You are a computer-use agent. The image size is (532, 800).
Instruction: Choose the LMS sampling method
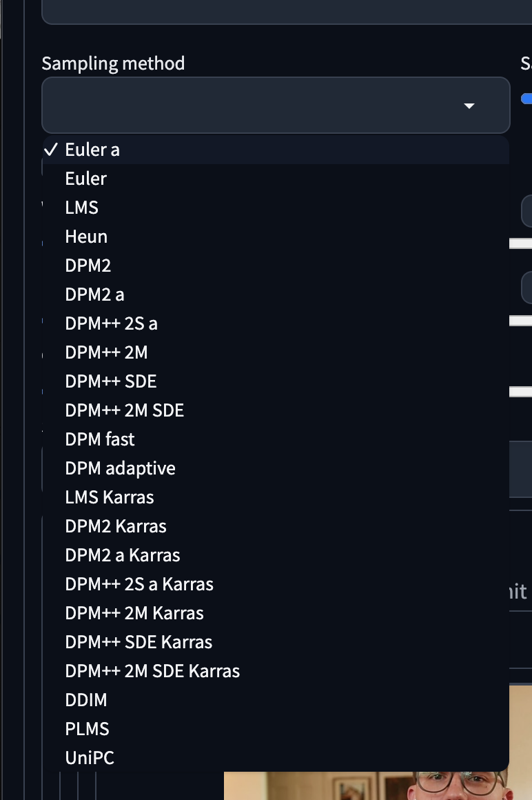pos(81,207)
